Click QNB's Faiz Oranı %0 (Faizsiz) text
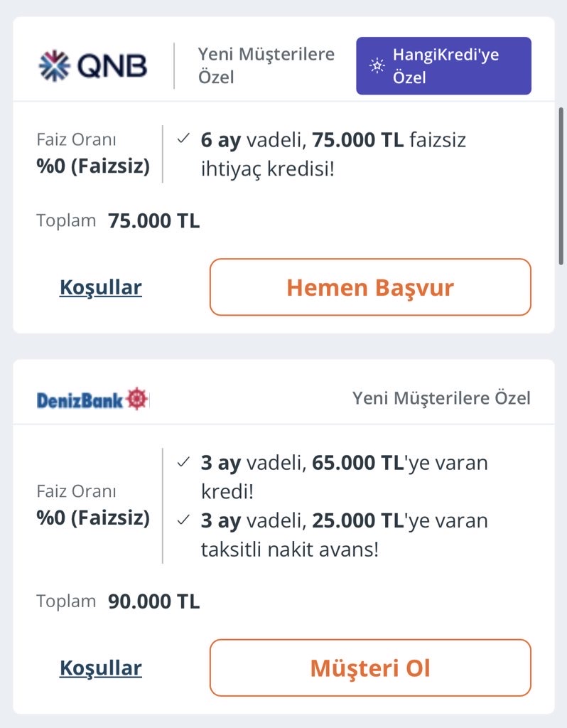 (x=93, y=154)
